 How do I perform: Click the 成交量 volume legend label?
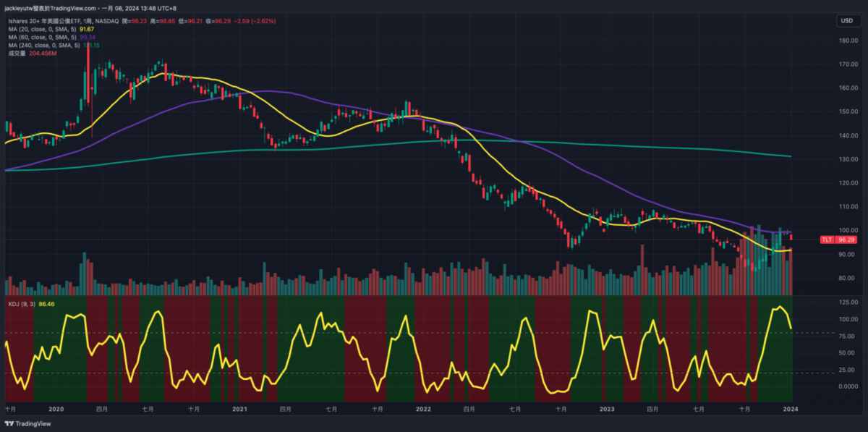tap(15, 52)
